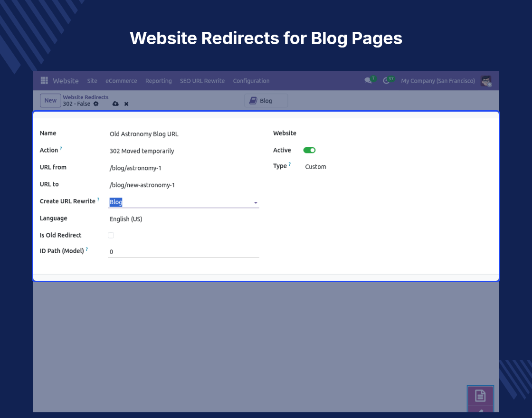Open the Type field showing Custom
Viewport: 532px width, 418px height.
(315, 167)
